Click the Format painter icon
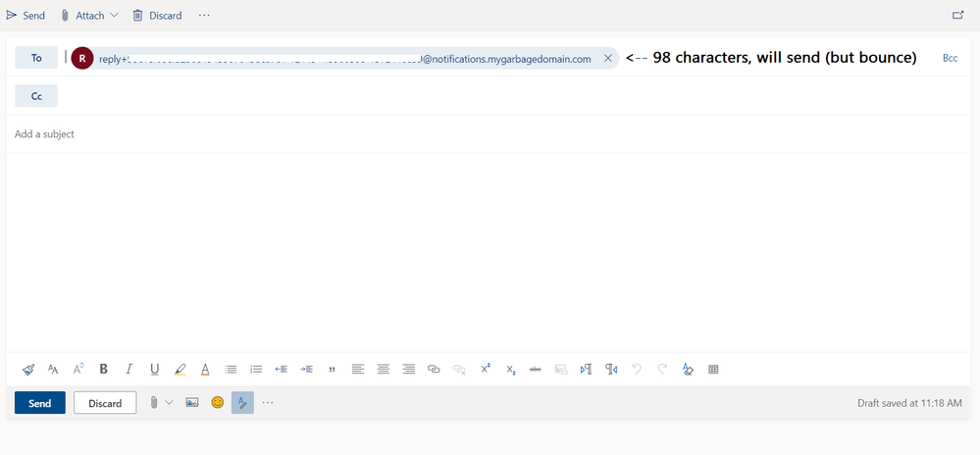The image size is (980, 455). pyautogui.click(x=28, y=370)
